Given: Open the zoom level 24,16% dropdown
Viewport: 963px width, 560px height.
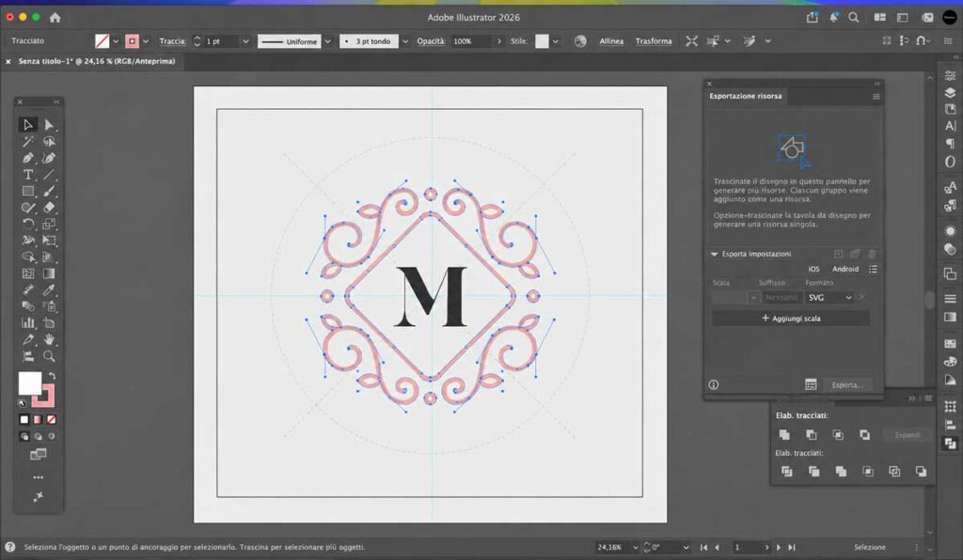Looking at the screenshot, I should tap(635, 547).
